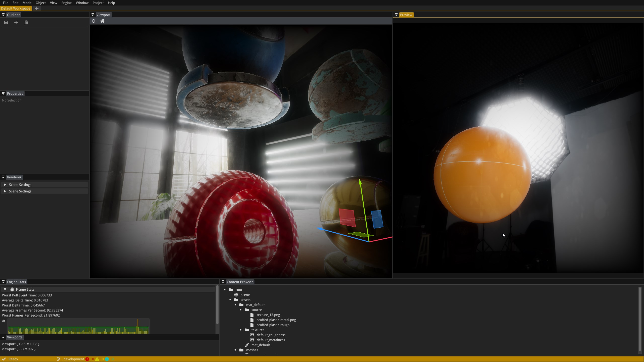This screenshot has width=644, height=362.
Task: Expand the first Scene Settings section
Action: coord(5,185)
